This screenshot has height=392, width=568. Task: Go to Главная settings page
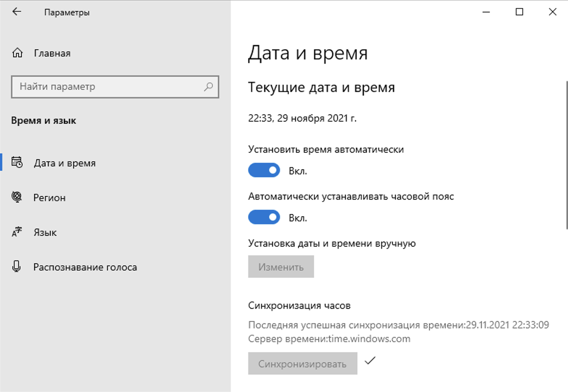tap(51, 53)
